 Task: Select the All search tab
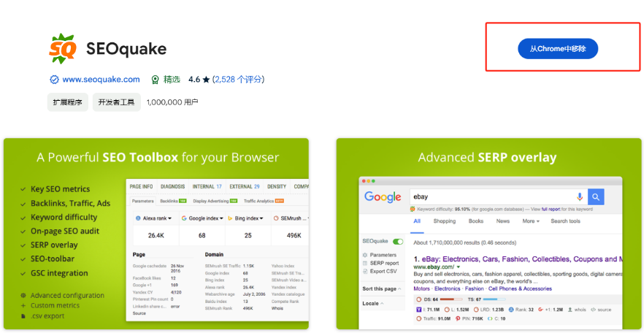(x=417, y=221)
